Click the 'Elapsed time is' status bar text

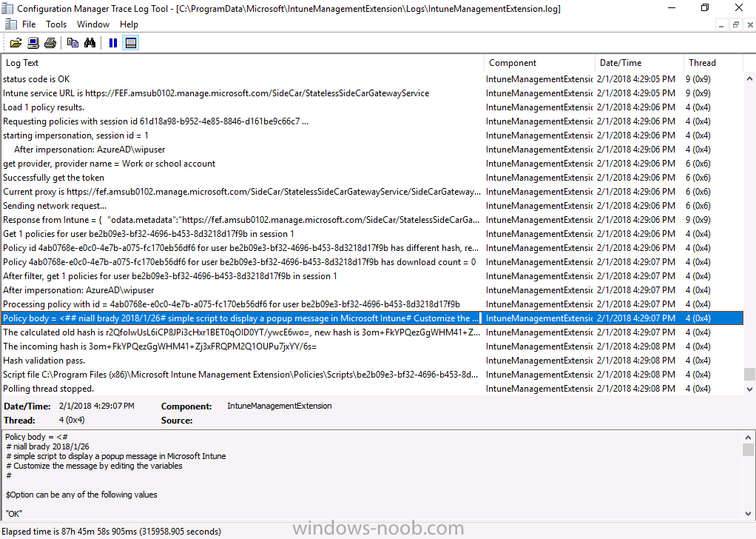112,532
